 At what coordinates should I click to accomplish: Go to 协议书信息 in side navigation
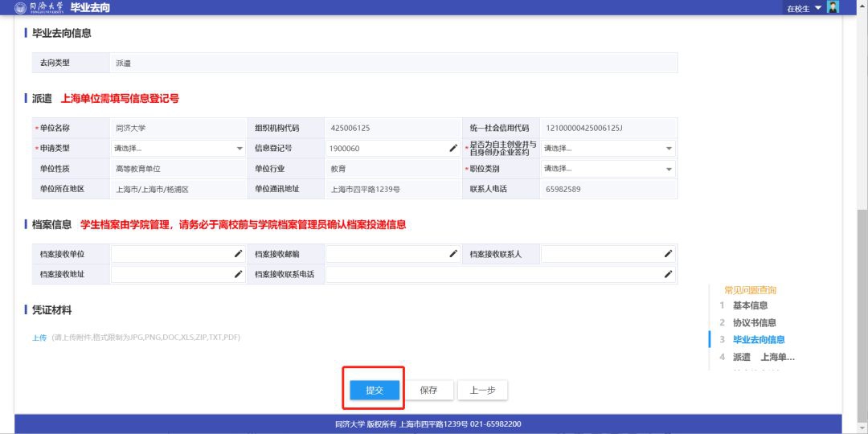(754, 322)
